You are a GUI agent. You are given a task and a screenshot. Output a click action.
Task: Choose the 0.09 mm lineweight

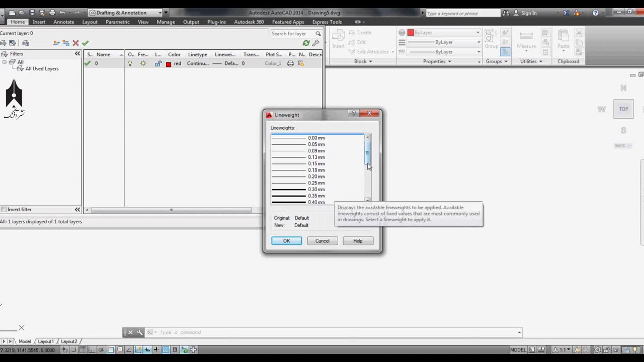coord(317,151)
